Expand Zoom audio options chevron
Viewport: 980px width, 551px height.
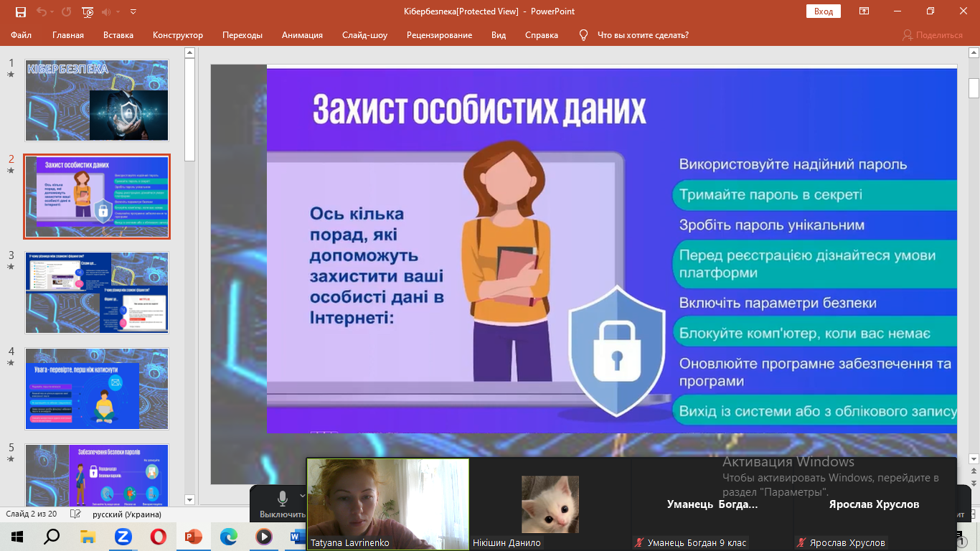(x=302, y=495)
